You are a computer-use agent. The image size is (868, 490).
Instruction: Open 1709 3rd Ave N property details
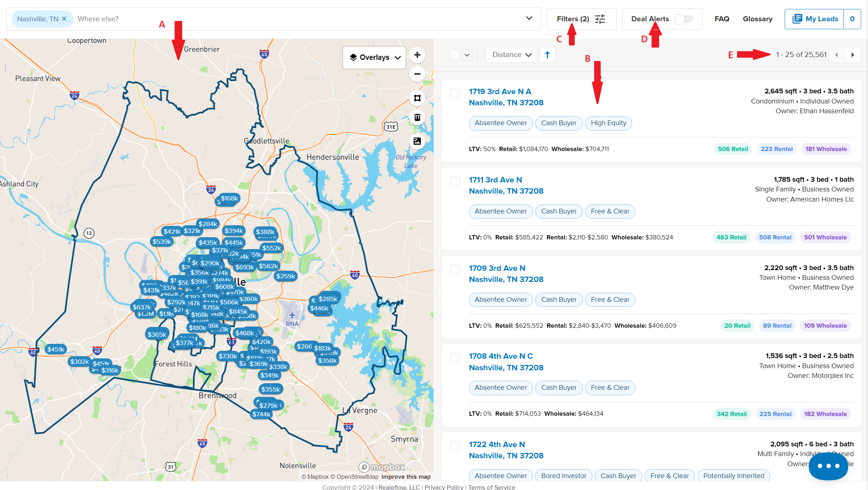(506, 274)
